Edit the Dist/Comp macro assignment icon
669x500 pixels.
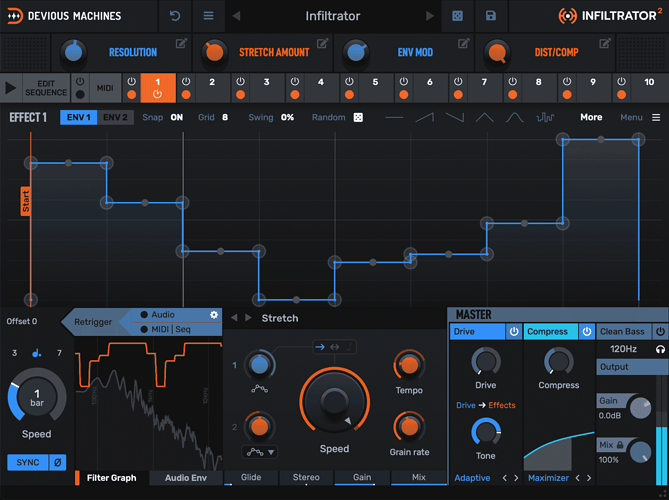(605, 43)
